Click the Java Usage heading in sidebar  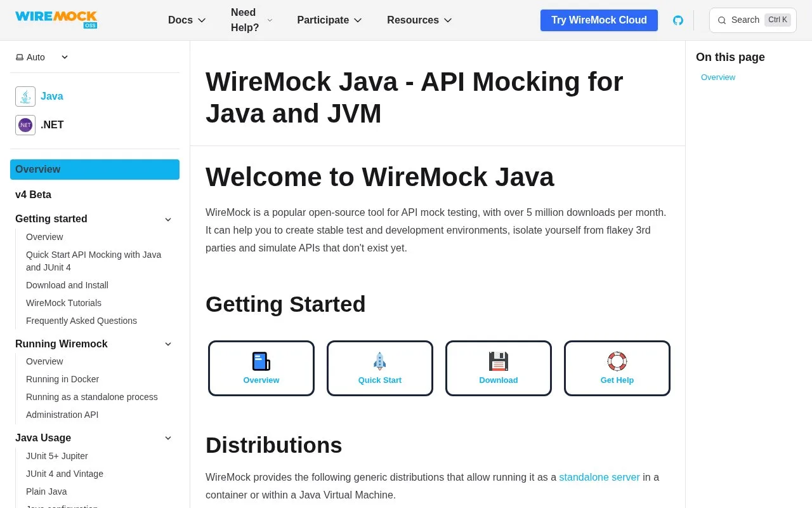pyautogui.click(x=43, y=438)
